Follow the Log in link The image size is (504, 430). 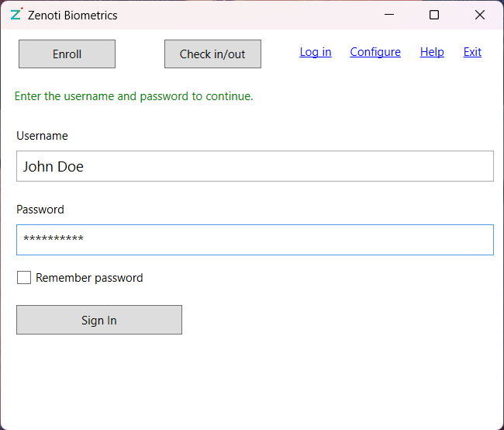(316, 52)
